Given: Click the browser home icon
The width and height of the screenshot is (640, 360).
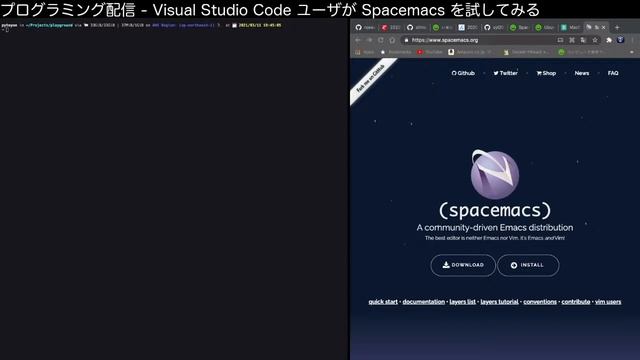Looking at the screenshot, I should (392, 40).
